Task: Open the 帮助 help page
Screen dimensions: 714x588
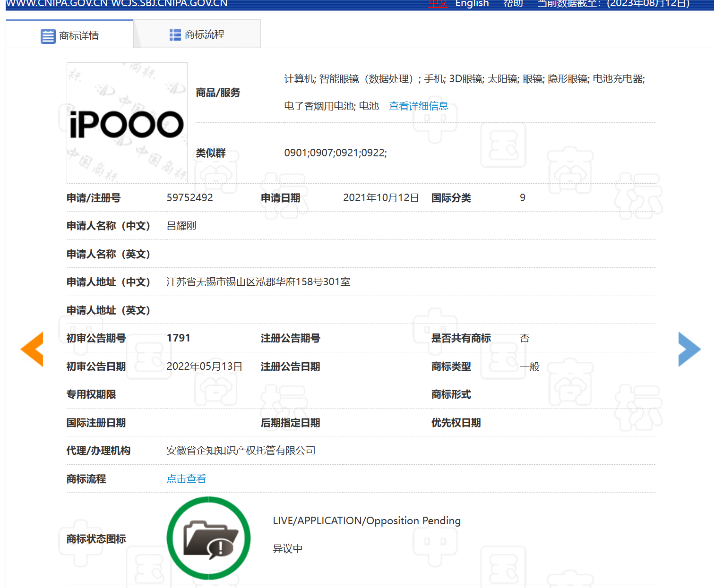Action: tap(513, 4)
